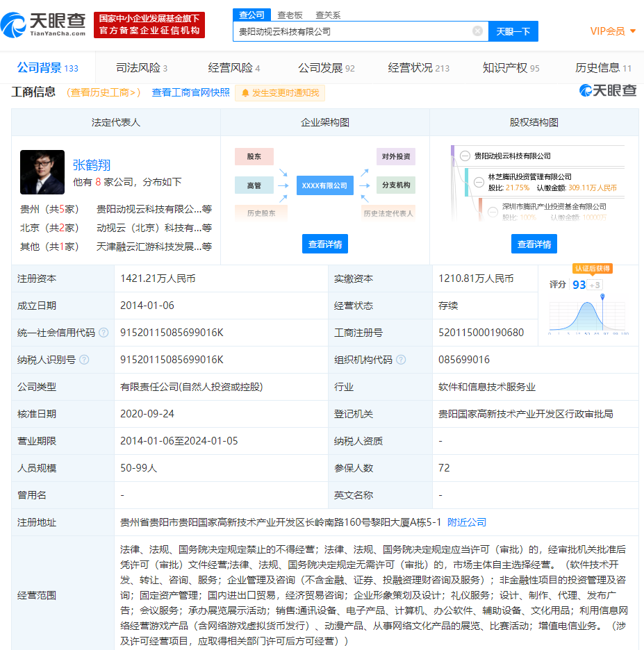Click the 附近公司 link

tap(467, 522)
